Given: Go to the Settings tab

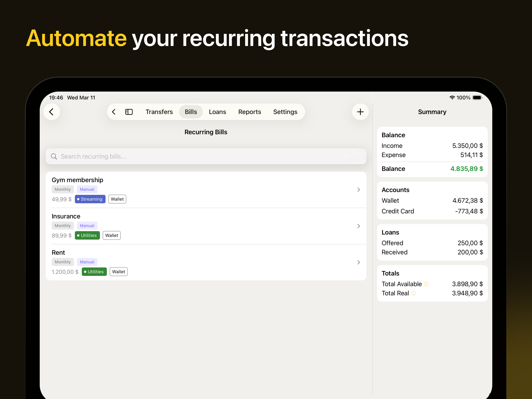Looking at the screenshot, I should tap(285, 112).
